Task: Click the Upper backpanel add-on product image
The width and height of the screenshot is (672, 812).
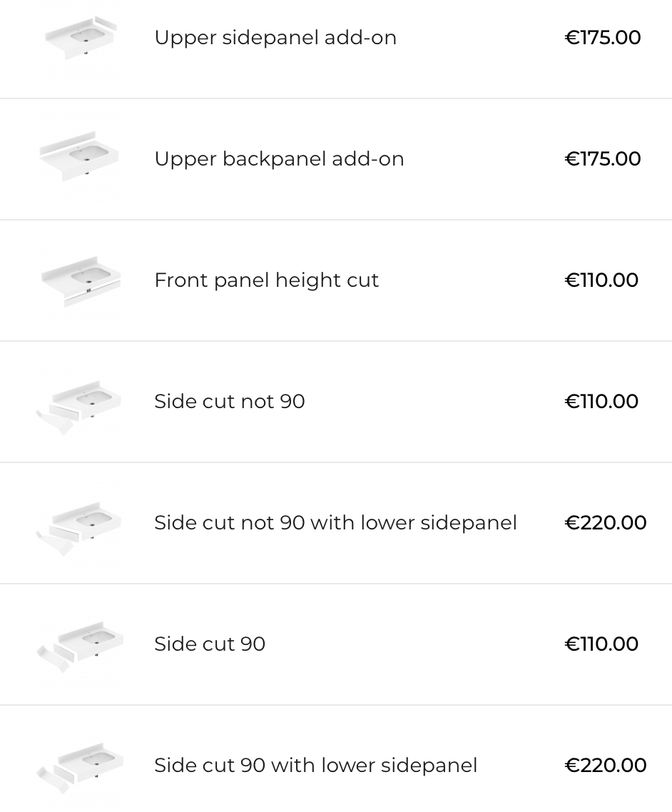Action: (80, 158)
